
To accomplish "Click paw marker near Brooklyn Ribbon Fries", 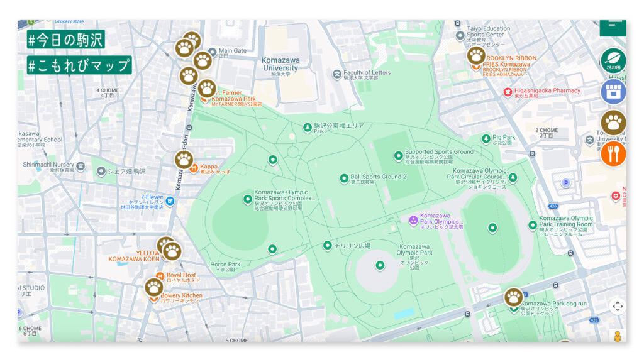I will [476, 55].
